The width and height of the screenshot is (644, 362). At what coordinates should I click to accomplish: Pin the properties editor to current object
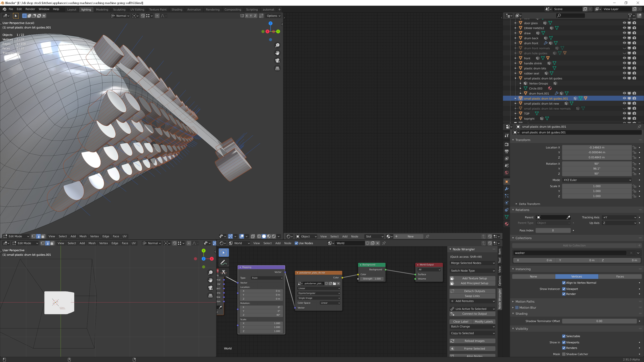tap(639, 127)
